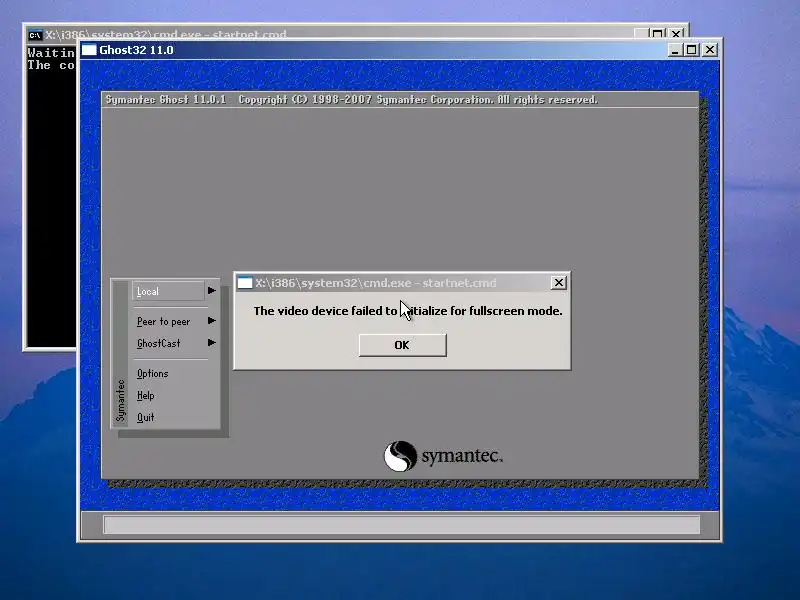Screen dimensions: 800x600
Task: Click the error dialog title bar icon
Action: click(x=245, y=283)
